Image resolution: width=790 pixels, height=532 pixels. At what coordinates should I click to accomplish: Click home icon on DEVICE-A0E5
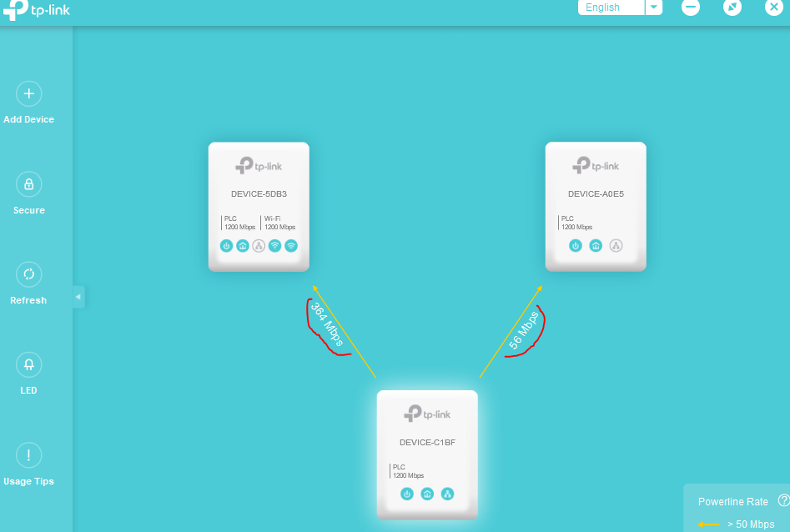(596, 246)
